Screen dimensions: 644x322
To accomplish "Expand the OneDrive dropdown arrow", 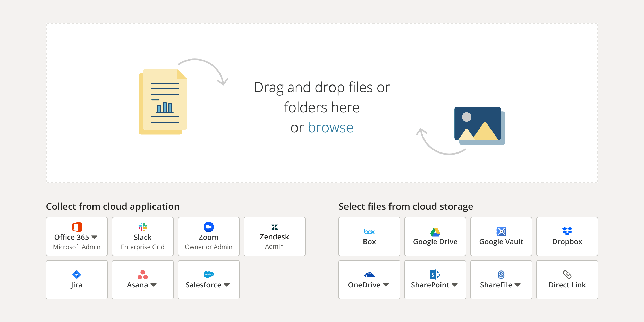I will (386, 285).
